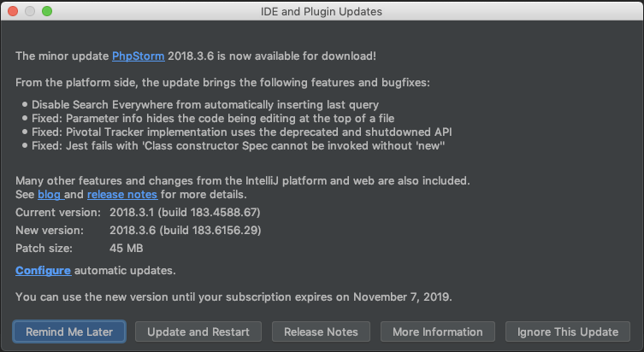Select the Current version value 2018.3.1 text
The height and width of the screenshot is (352, 644).
185,212
